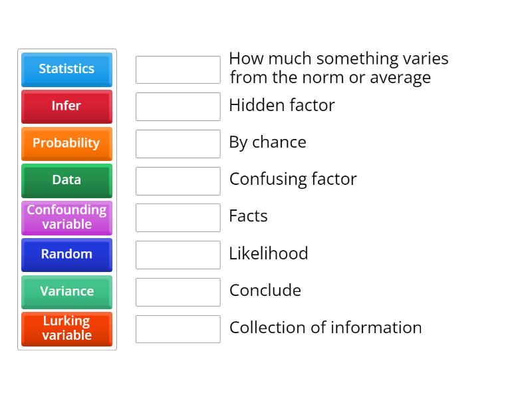Click the panel holding the word tiles
Screen dimensions: 532x399
click(x=66, y=199)
